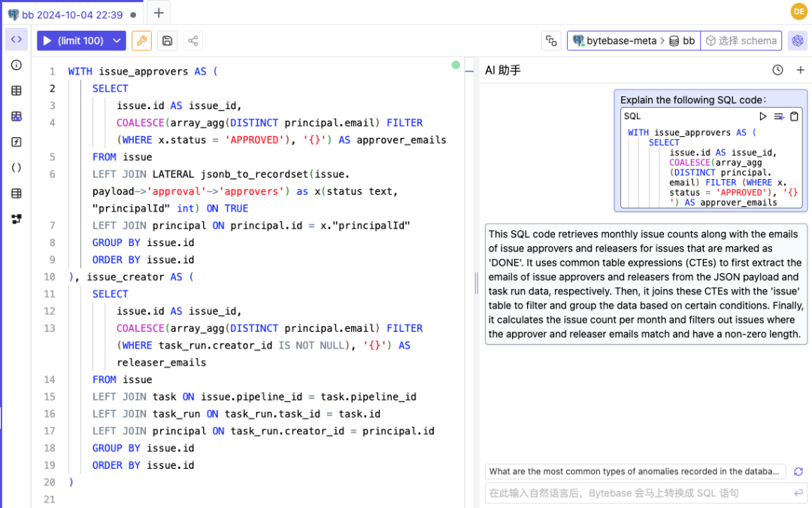This screenshot has height=508, width=812.
Task: Open a new worksheet tab with plus
Action: click(x=158, y=13)
